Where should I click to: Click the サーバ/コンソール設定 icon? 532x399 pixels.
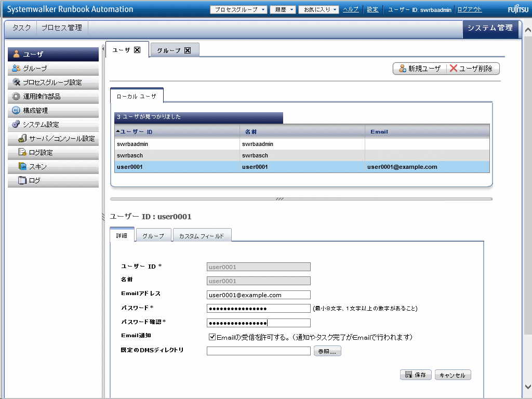tap(22, 138)
